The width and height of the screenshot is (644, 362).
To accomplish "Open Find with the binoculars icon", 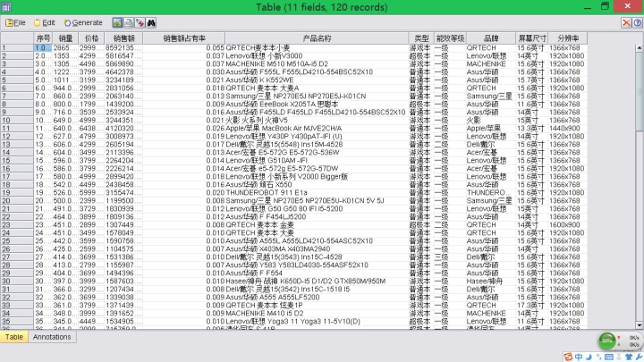I will [151, 23].
